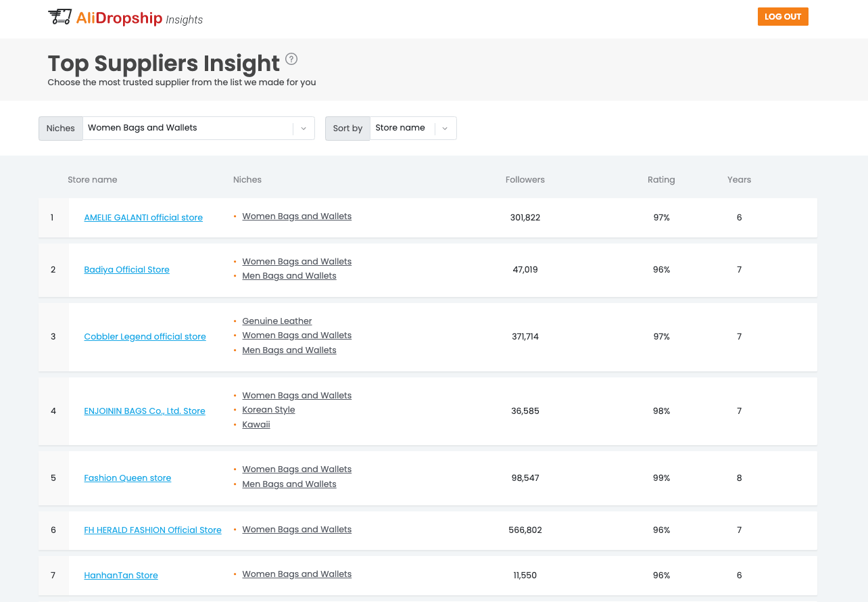This screenshot has height=602, width=868.
Task: Click the chevron arrow on the Niches selector
Action: [303, 128]
